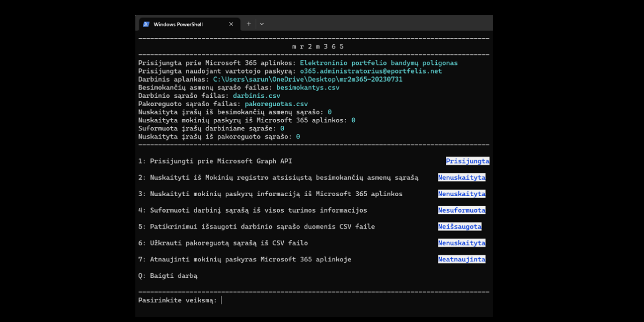Click 'Nuskaityta įrašų iš besimokančių asmenų sąrašo' line

(x=235, y=112)
